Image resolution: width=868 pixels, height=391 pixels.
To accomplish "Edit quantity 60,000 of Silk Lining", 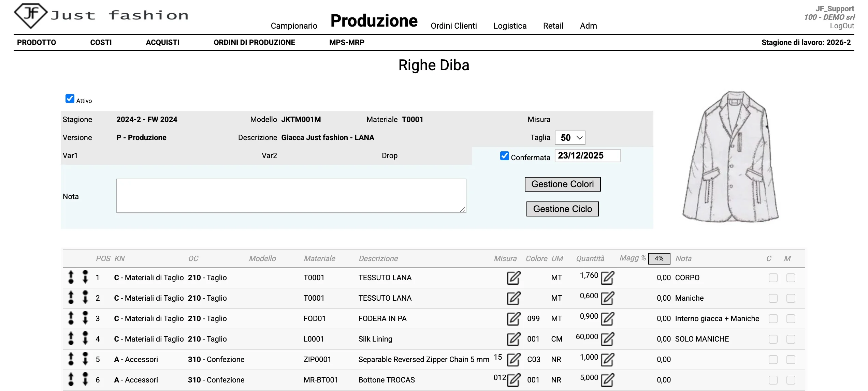I will 607,339.
